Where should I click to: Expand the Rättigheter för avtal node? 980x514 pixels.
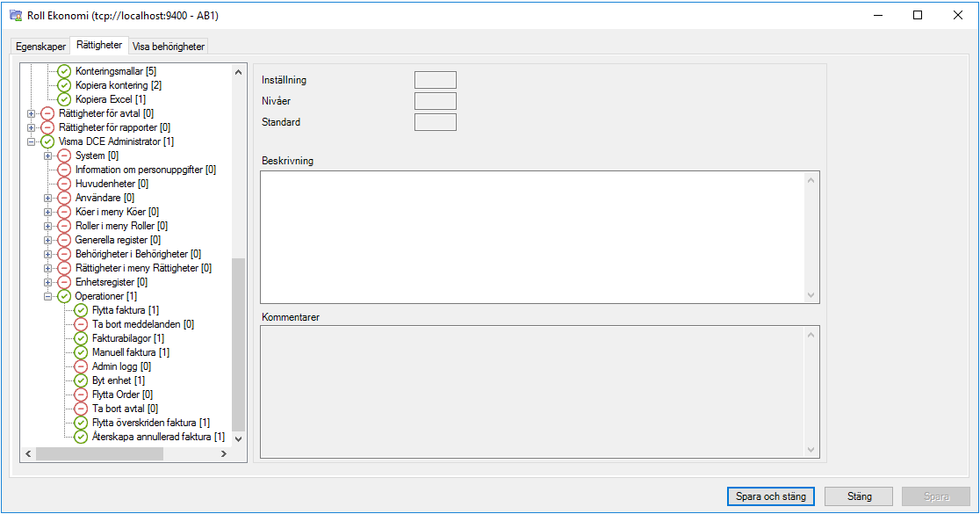click(29, 113)
